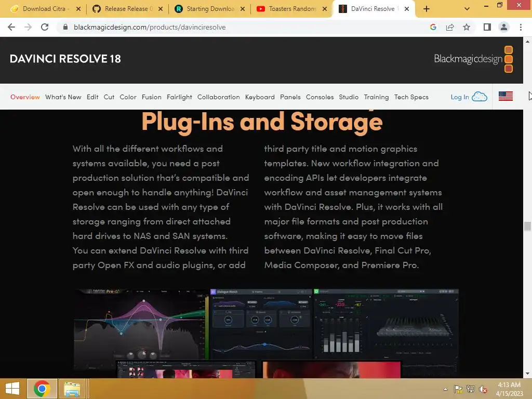The height and width of the screenshot is (399, 532).
Task: Click the scrollbar up arrow
Action: click(527, 42)
